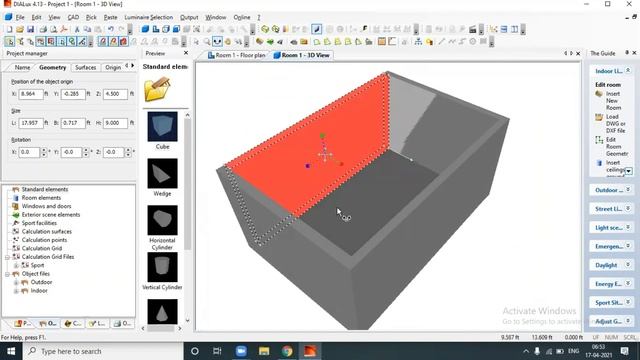Toggle the select pointer tool in second toolbar

click(9, 42)
